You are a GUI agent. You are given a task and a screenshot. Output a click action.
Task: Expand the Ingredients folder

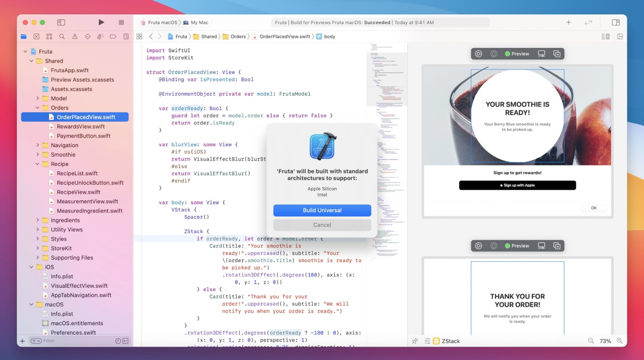point(38,220)
